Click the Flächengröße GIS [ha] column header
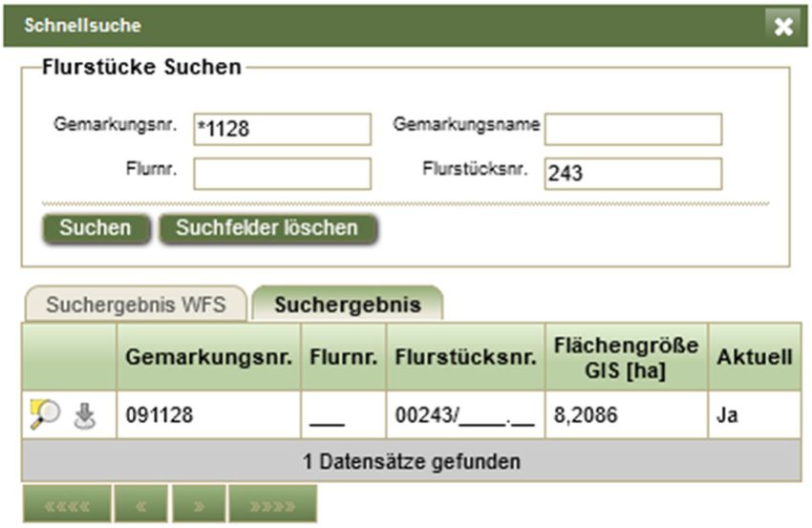This screenshot has height=528, width=812. point(625,356)
